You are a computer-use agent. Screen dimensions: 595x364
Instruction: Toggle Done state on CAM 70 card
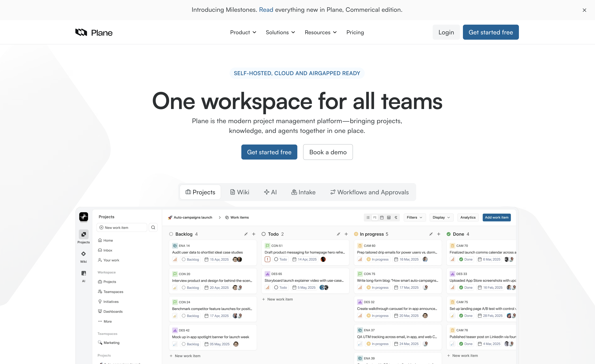coord(466,259)
